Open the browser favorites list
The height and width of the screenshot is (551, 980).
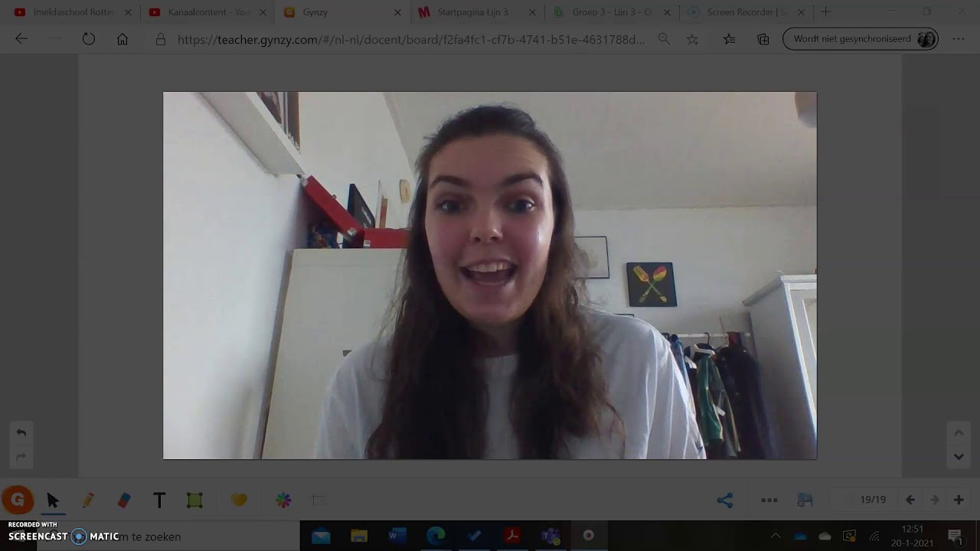729,39
